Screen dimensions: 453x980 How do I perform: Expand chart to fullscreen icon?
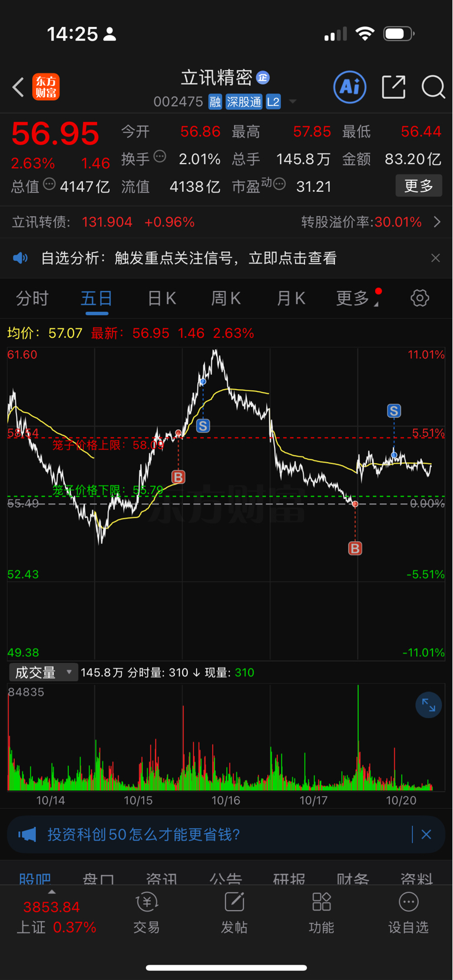click(429, 705)
